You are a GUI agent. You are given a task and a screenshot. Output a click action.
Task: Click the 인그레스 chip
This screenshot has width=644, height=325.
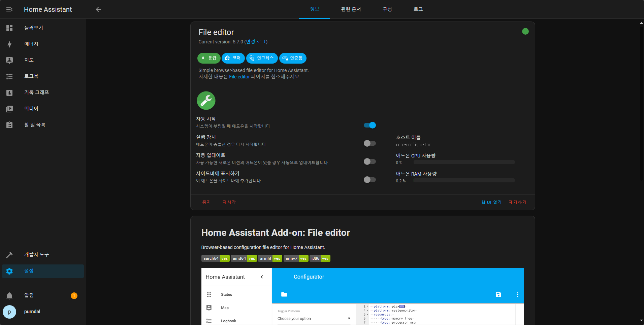(262, 58)
